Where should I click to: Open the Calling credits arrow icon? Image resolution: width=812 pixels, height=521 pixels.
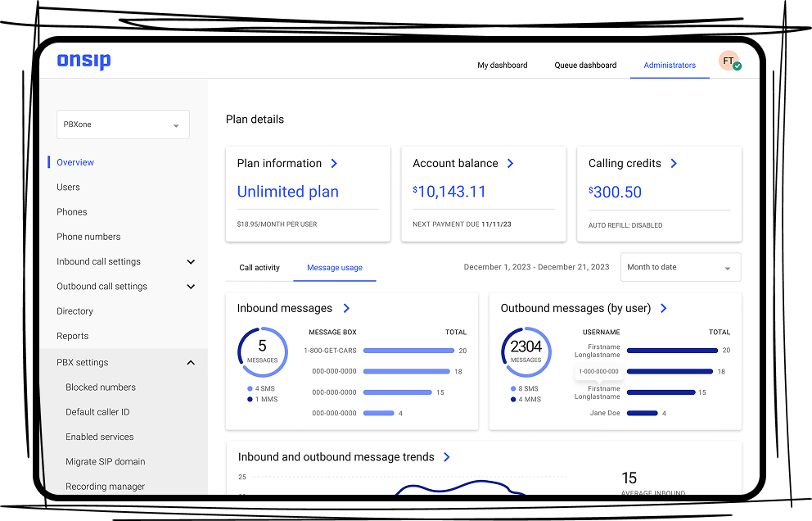pos(674,164)
